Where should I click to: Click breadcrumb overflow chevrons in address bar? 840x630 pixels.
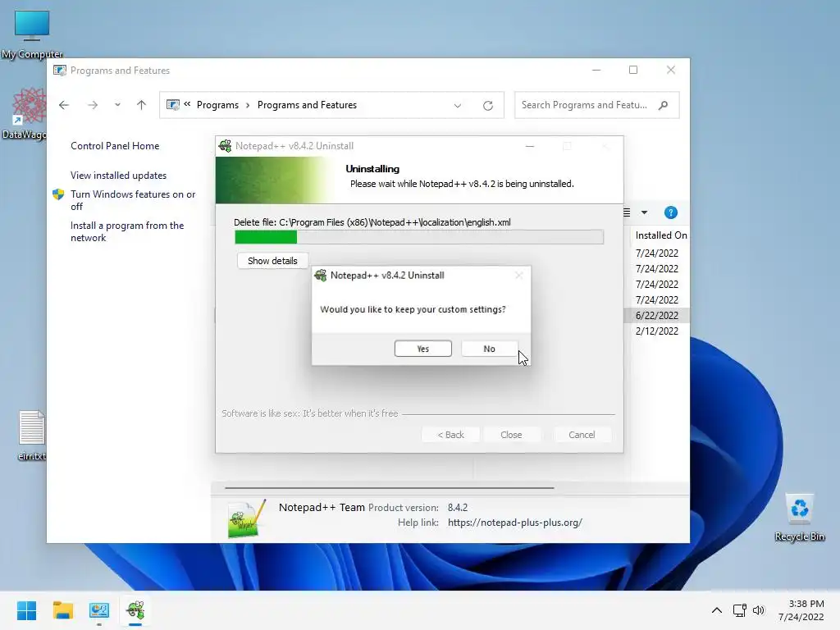click(187, 104)
